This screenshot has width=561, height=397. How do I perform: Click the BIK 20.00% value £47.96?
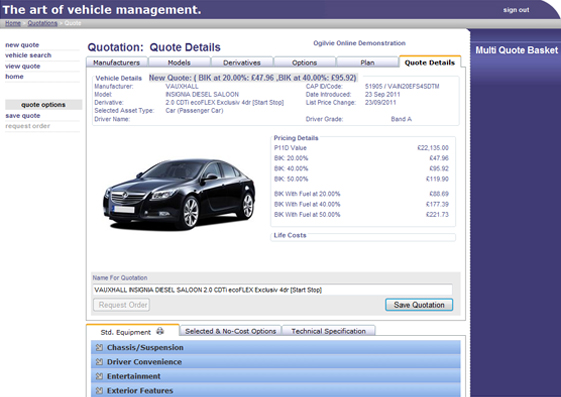click(x=439, y=158)
